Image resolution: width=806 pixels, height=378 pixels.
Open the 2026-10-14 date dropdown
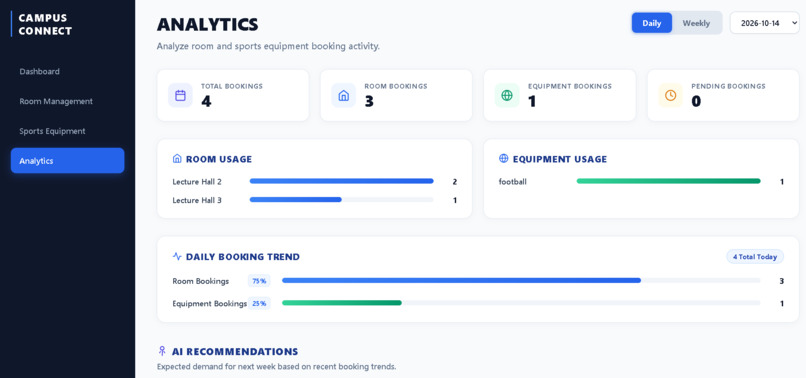pyautogui.click(x=765, y=23)
